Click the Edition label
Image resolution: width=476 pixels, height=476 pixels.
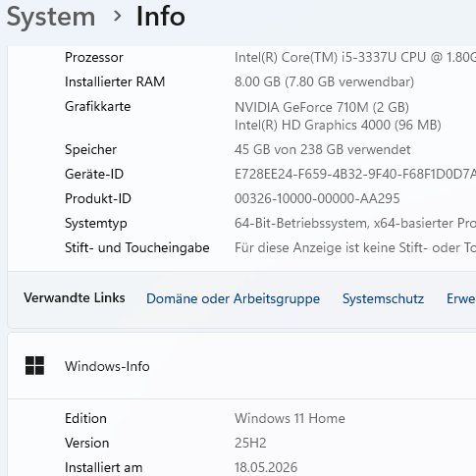pos(85,418)
